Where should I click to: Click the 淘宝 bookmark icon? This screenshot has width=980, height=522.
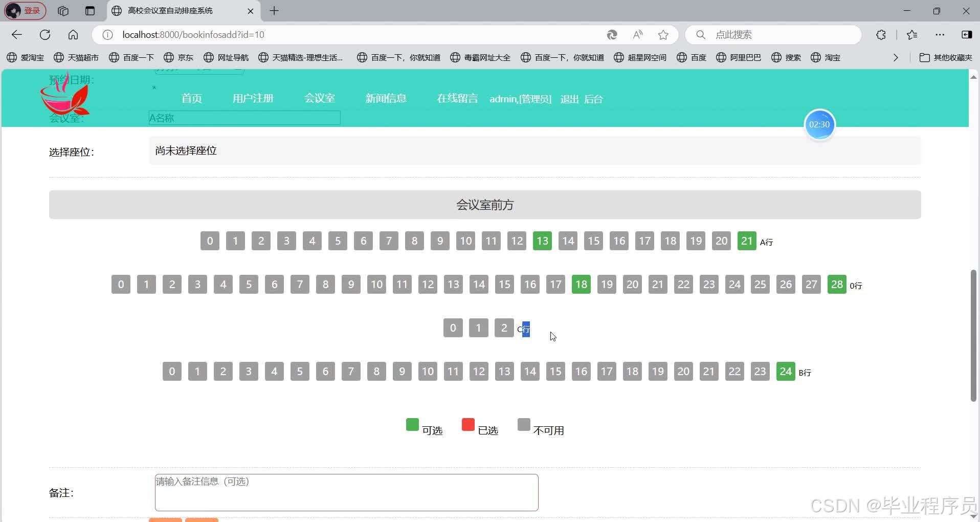coord(817,57)
